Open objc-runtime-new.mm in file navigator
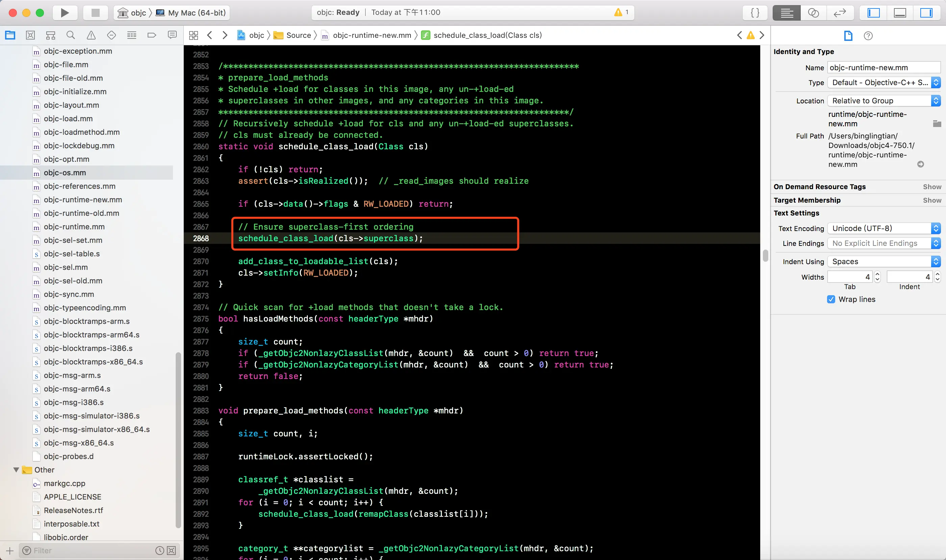 [83, 200]
